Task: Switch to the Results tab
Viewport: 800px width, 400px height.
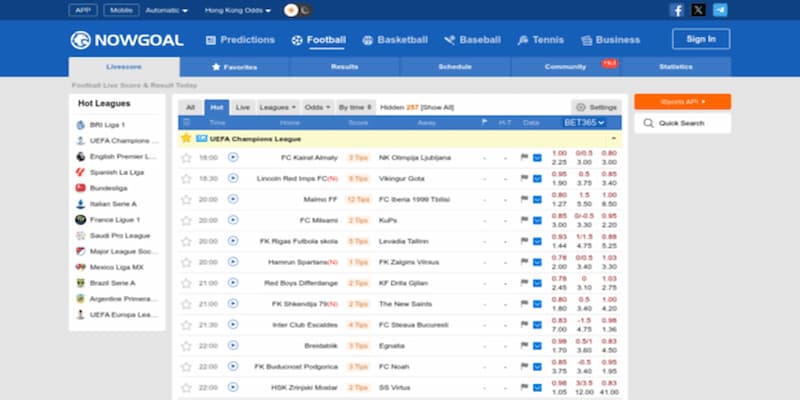Action: coord(345,67)
